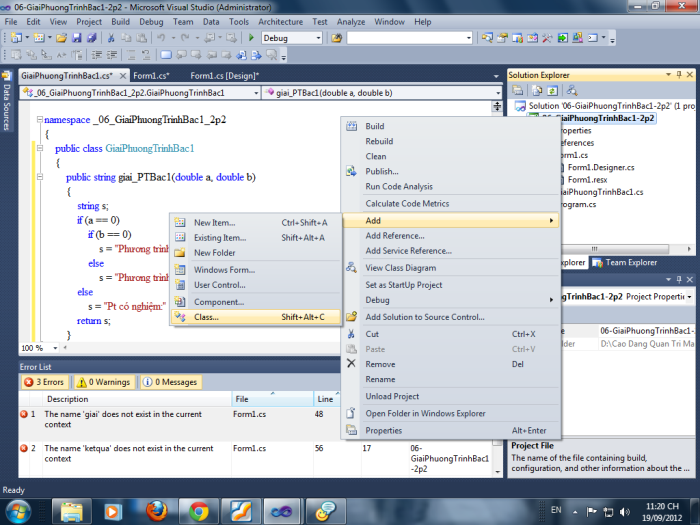Click the Refresh icon in Solution Explorer
Viewport: 700px width, 525px height.
(552, 91)
